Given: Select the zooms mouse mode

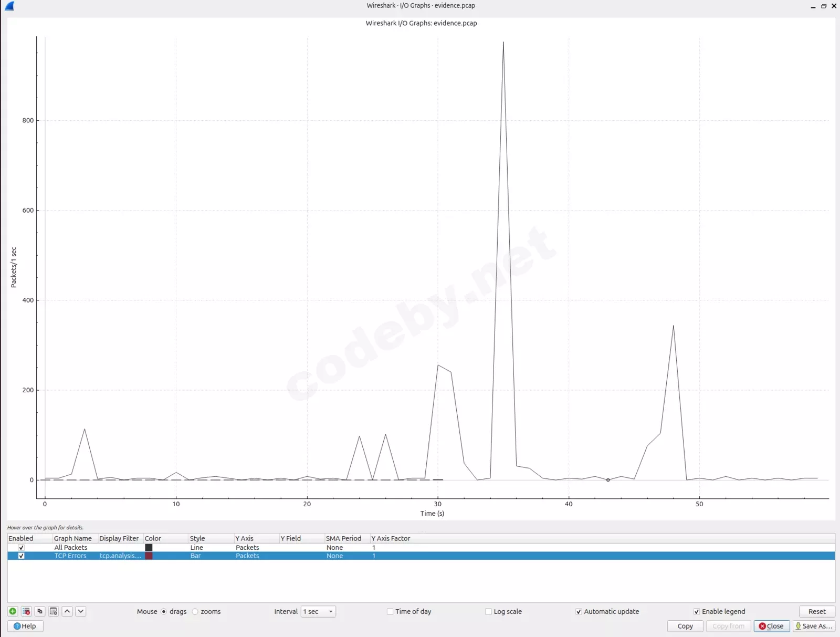Looking at the screenshot, I should 195,611.
